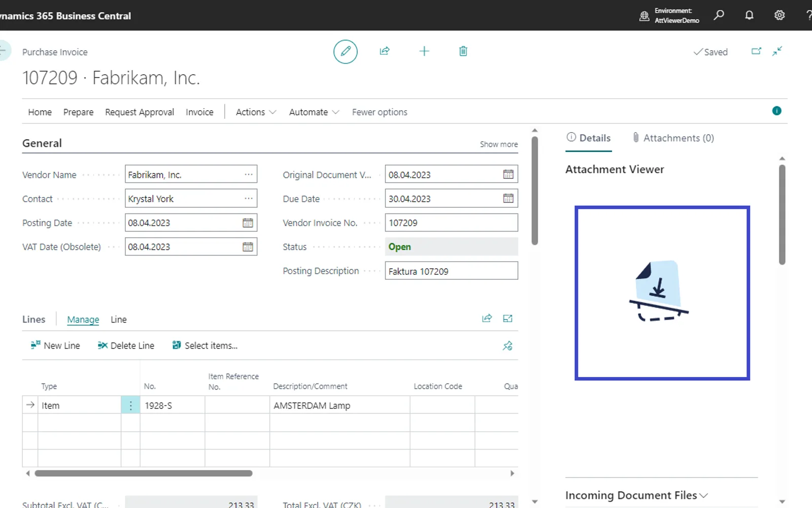Screen dimensions: 812x508
Task: Expand the Actions menu
Action: 256,112
